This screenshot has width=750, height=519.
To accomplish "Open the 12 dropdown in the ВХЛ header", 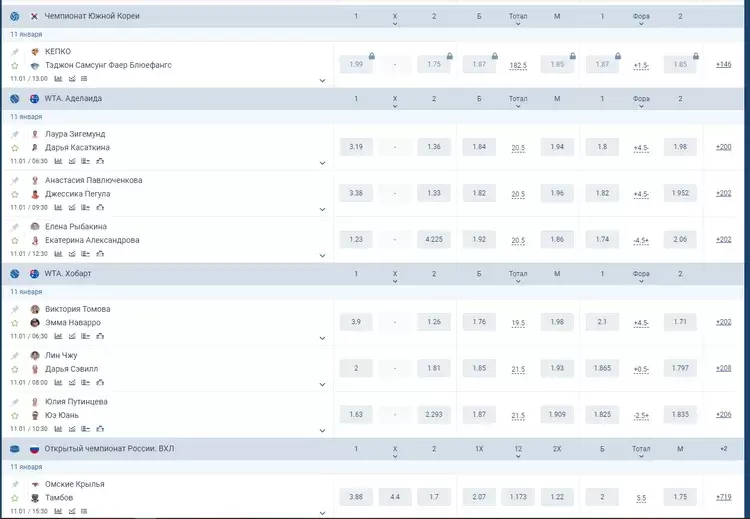I will 518,451.
